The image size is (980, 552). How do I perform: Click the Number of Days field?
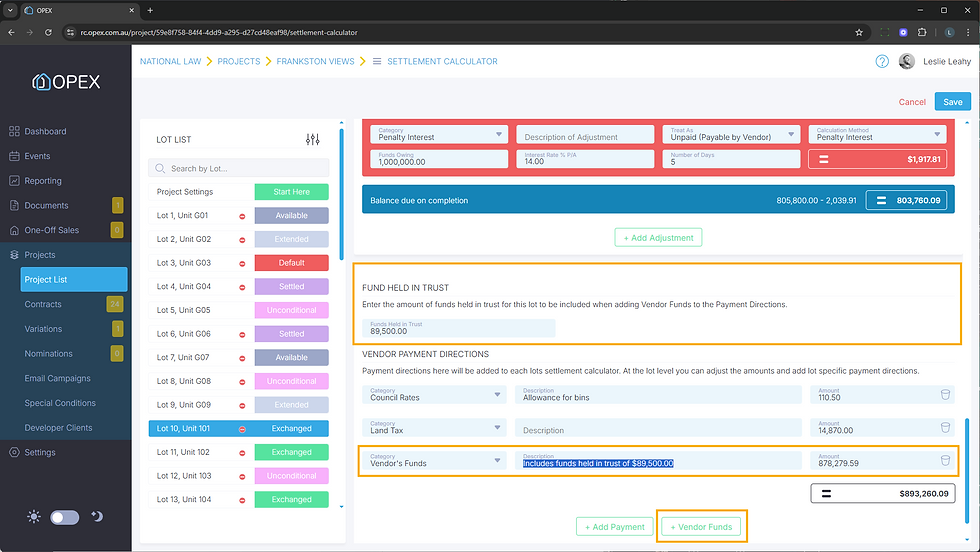731,159
